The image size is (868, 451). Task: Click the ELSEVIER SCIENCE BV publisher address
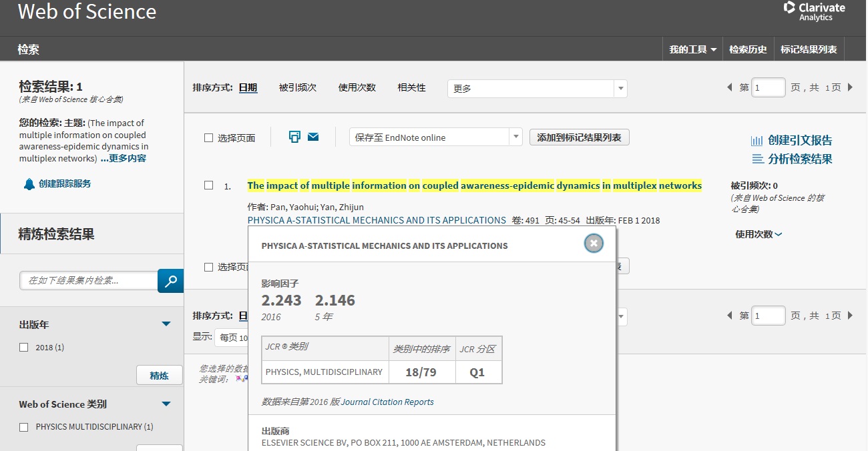point(403,443)
